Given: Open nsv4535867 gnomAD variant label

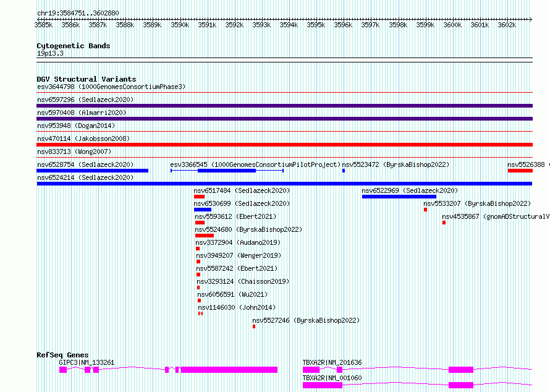Looking at the screenshot, I should (496, 216).
